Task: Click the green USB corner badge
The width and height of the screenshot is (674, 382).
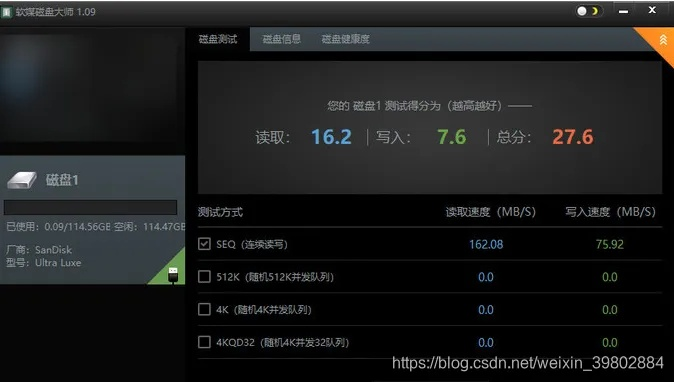Action: tap(172, 274)
